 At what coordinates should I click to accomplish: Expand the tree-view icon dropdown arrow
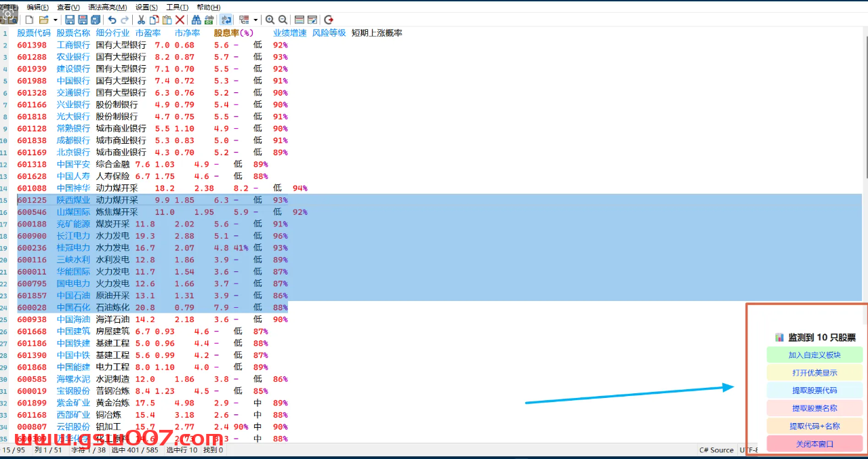(x=255, y=20)
